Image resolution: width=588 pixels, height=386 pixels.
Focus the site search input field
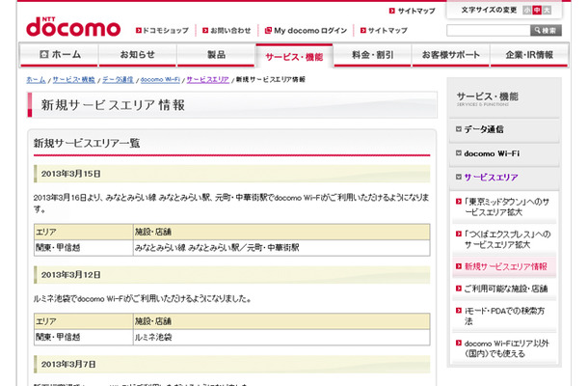point(489,31)
